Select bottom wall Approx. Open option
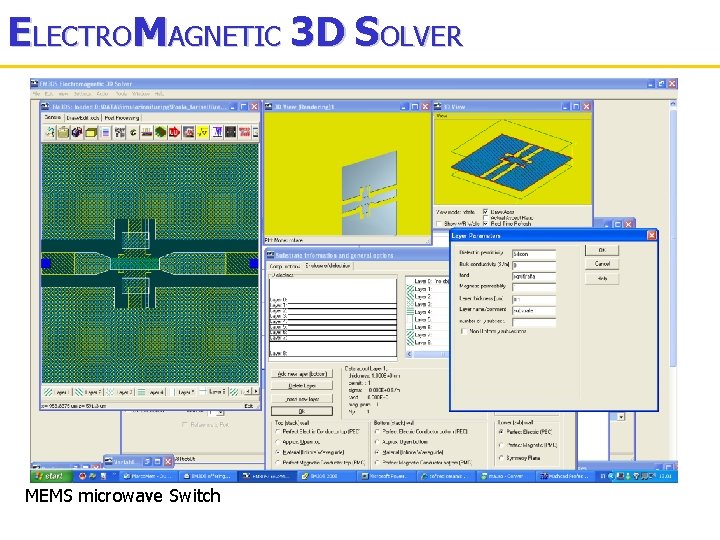The width and height of the screenshot is (720, 540). (x=377, y=442)
